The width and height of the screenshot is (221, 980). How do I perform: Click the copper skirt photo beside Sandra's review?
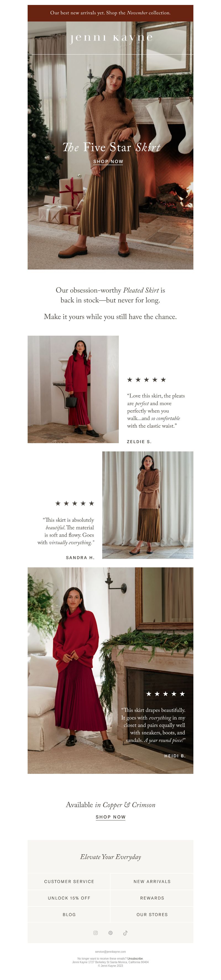[x=148, y=505]
